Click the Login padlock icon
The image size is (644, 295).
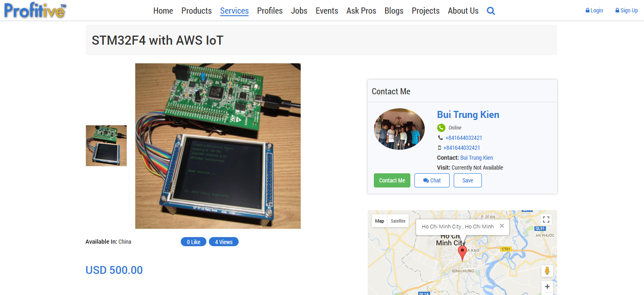click(x=588, y=10)
